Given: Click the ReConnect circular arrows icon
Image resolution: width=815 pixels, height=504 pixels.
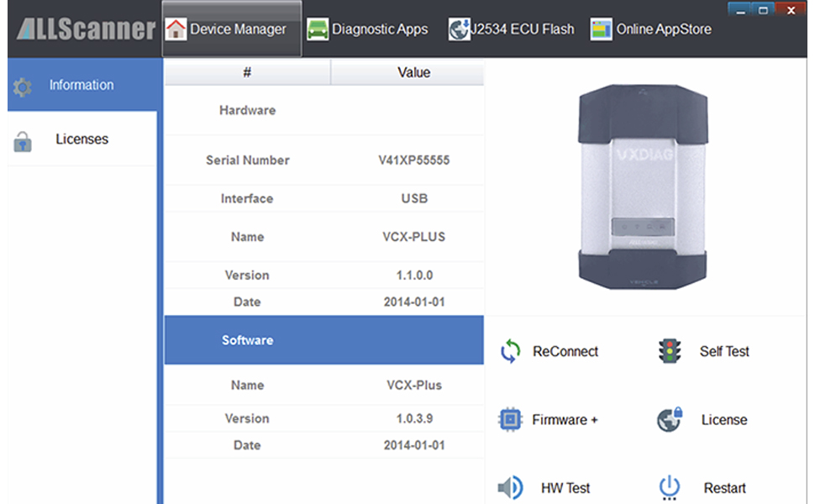Looking at the screenshot, I should tap(510, 351).
